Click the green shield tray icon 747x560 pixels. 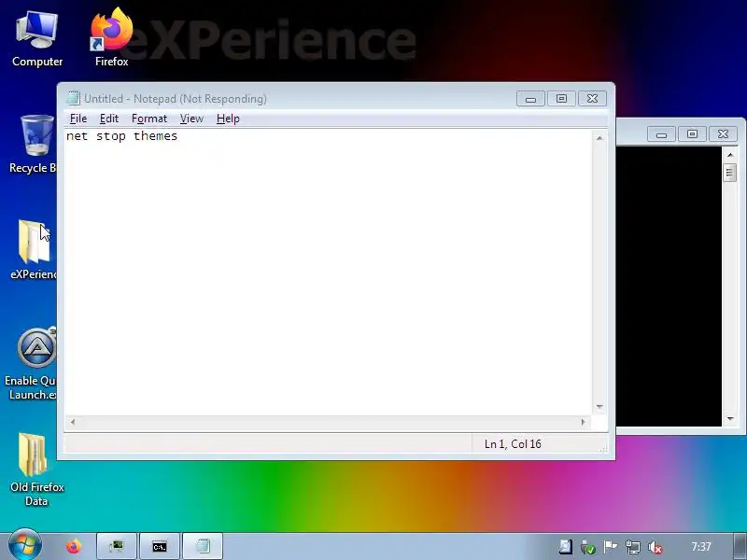coord(588,547)
